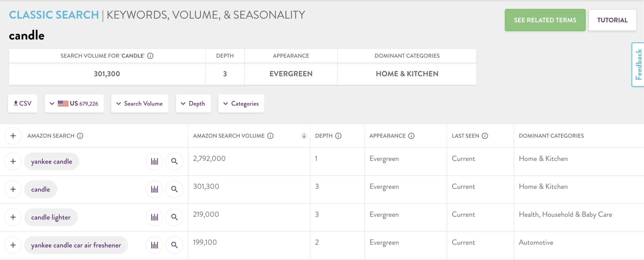Click info icon beside Search Volume for 'Candle'
This screenshot has height=260, width=644.
(x=150, y=56)
